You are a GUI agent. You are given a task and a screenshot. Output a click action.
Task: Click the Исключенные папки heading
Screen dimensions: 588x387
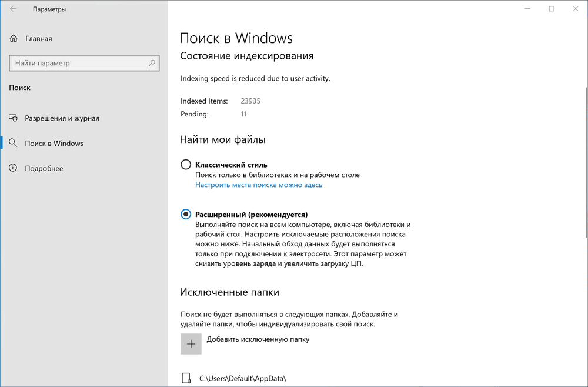pos(229,292)
